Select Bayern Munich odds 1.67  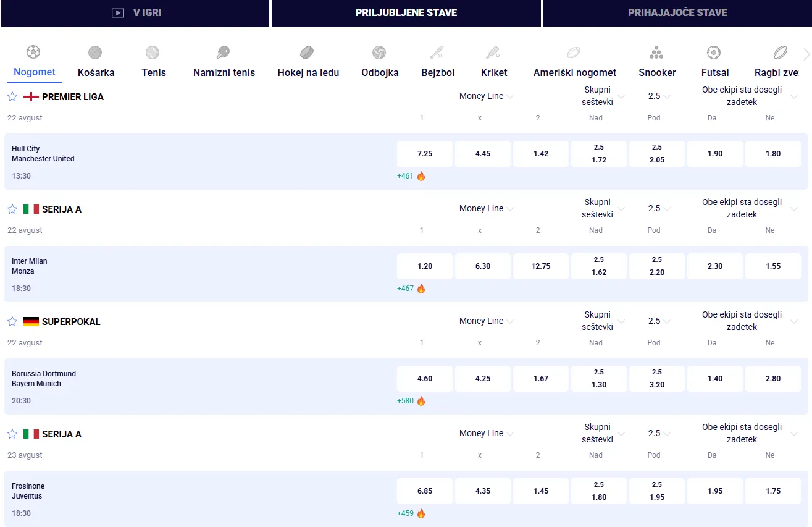click(541, 379)
